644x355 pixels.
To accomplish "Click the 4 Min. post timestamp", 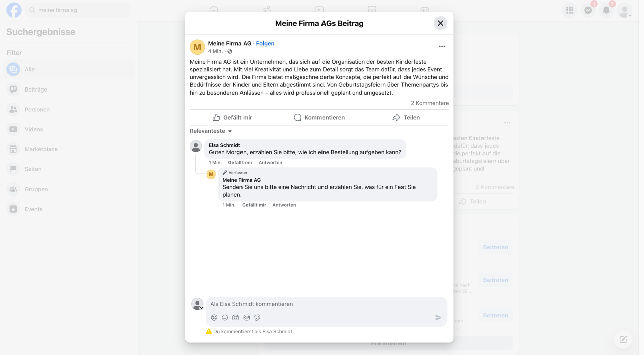I will [215, 51].
